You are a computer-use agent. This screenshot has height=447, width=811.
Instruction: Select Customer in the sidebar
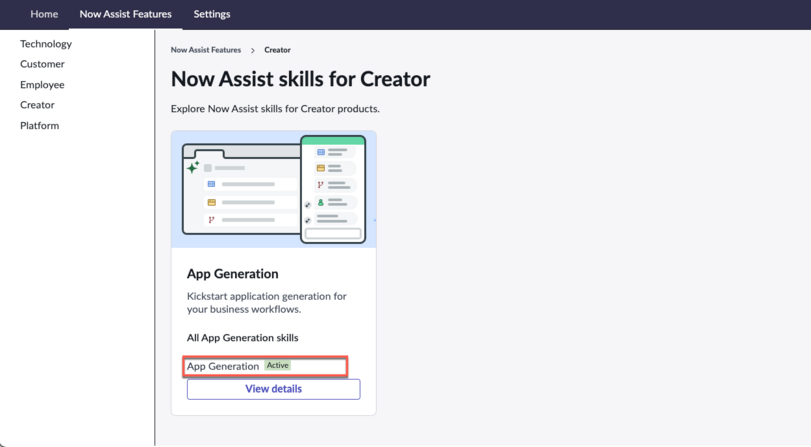[x=42, y=64]
